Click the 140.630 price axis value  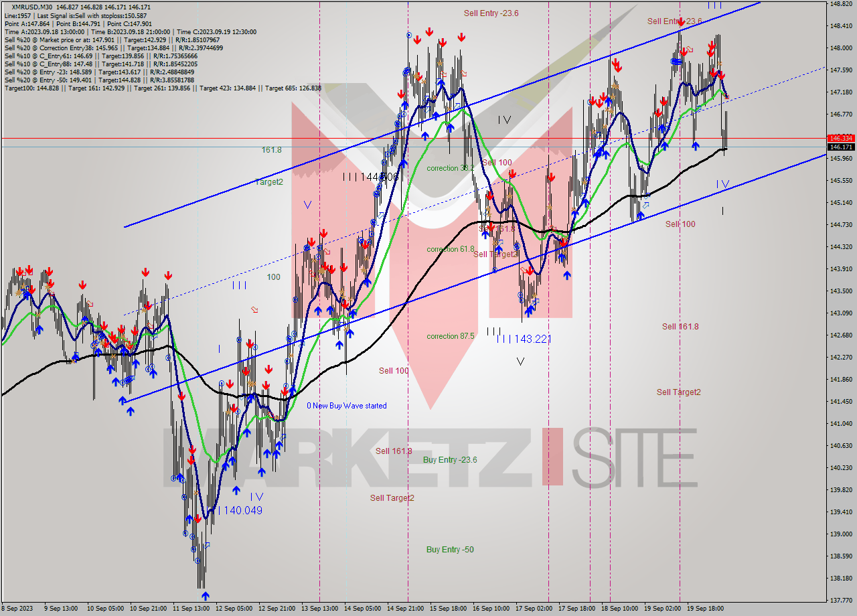841,446
